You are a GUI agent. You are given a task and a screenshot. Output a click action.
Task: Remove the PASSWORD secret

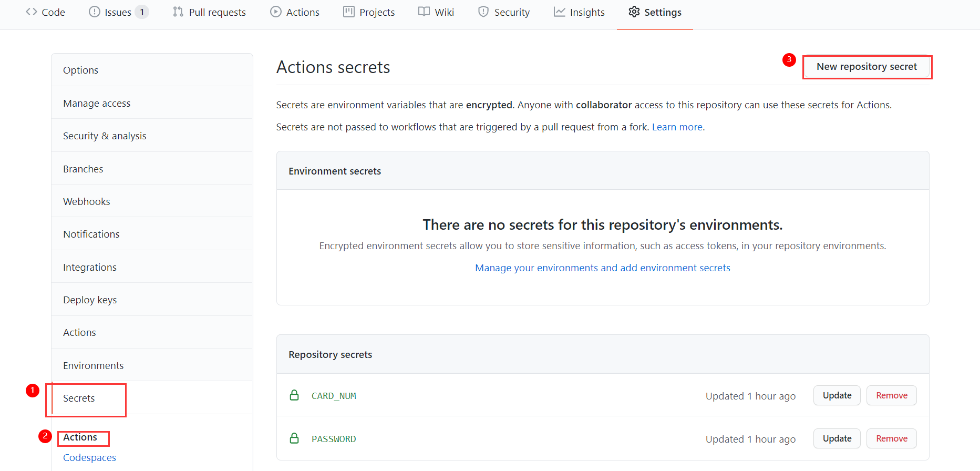[891, 438]
